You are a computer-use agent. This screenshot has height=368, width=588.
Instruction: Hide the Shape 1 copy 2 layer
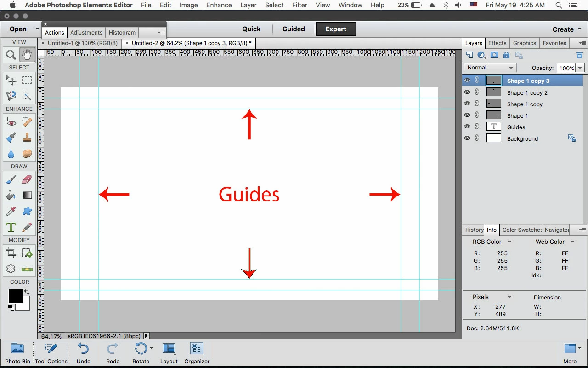[x=467, y=92]
